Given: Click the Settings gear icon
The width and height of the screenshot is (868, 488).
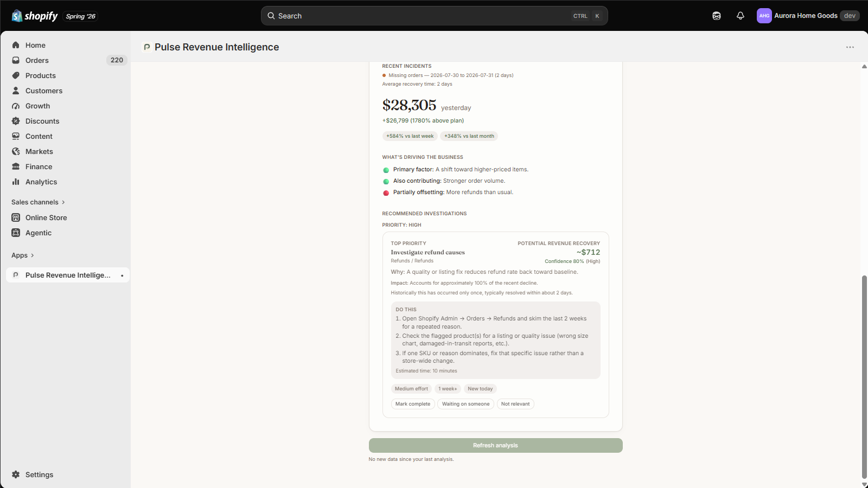Looking at the screenshot, I should [x=16, y=474].
